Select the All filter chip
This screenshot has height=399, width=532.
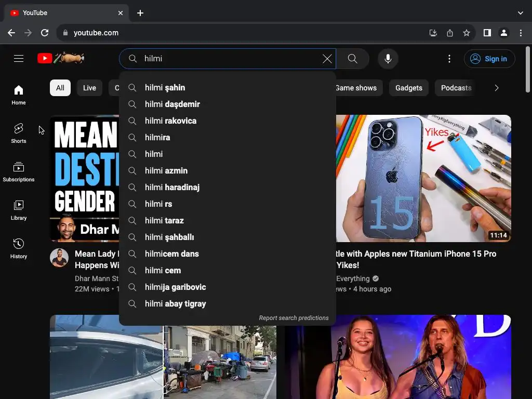tap(60, 88)
